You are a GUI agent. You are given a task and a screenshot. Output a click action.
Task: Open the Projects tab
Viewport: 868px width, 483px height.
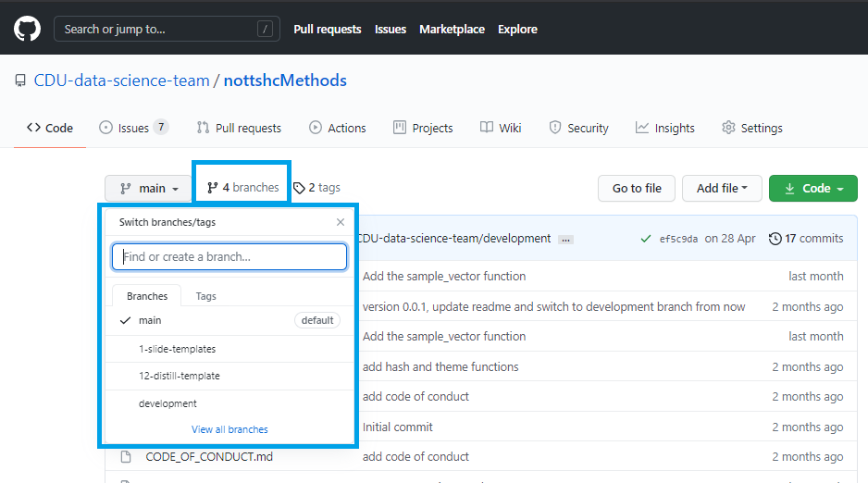pyautogui.click(x=423, y=128)
